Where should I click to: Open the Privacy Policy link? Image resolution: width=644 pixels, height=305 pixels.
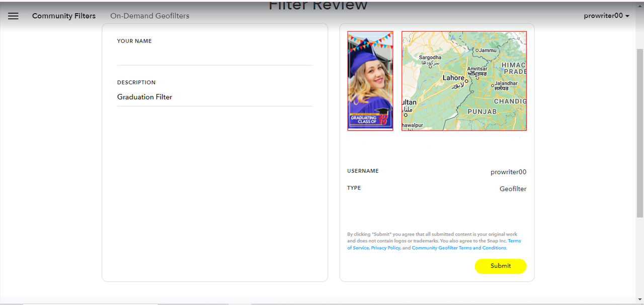pos(385,248)
